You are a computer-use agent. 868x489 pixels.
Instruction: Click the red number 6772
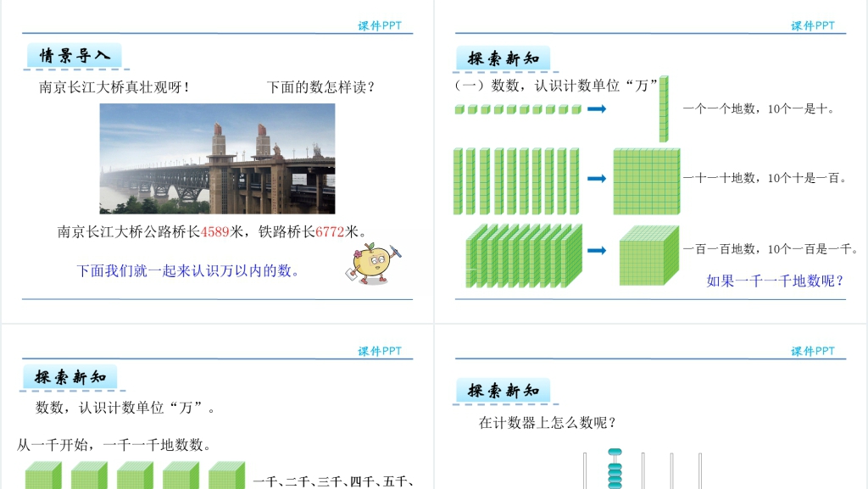tap(330, 231)
